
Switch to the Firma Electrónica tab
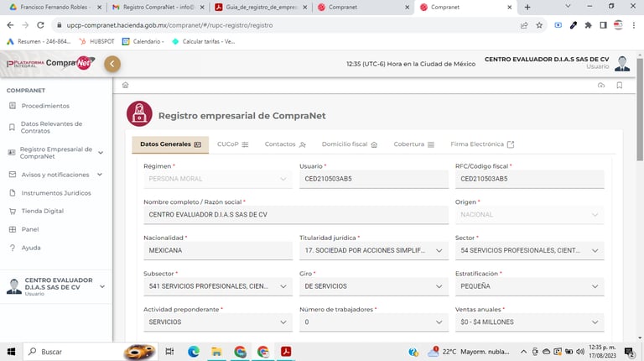pos(482,144)
